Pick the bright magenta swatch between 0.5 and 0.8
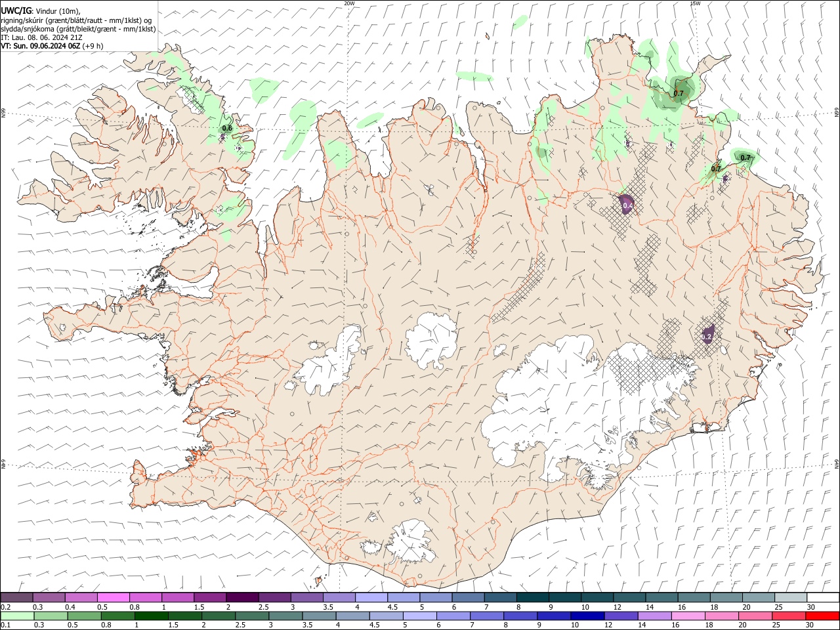Viewport: 840px width, 630px height. pyautogui.click(x=113, y=597)
